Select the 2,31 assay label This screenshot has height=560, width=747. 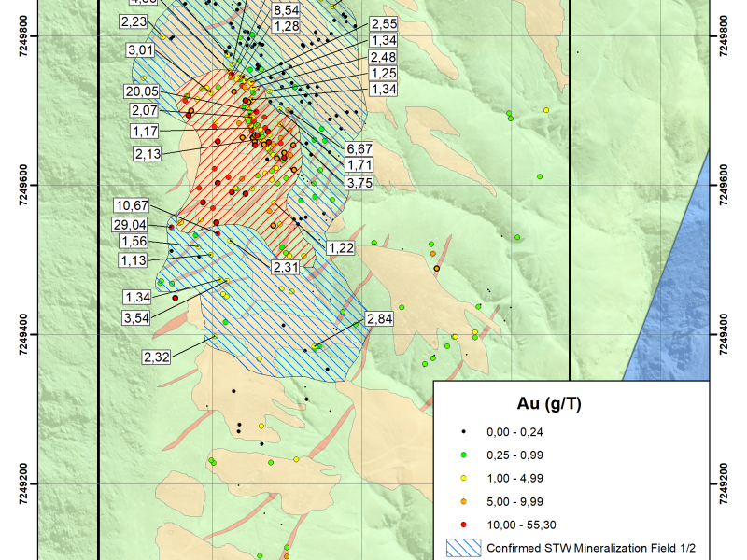pos(285,267)
